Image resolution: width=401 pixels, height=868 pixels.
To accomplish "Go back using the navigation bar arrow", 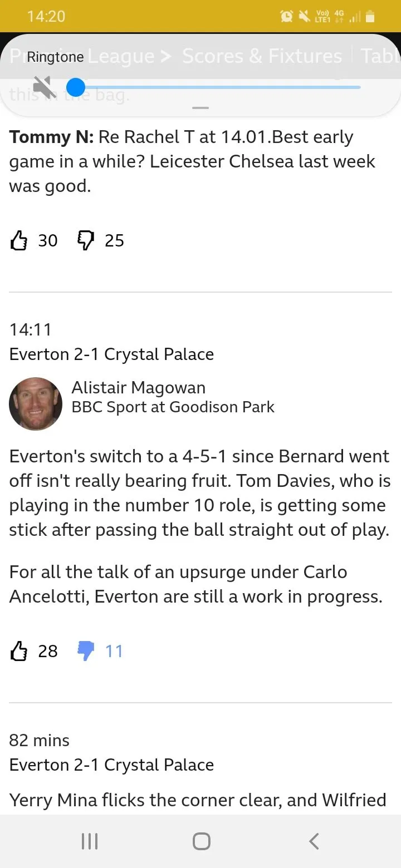I will 314,841.
